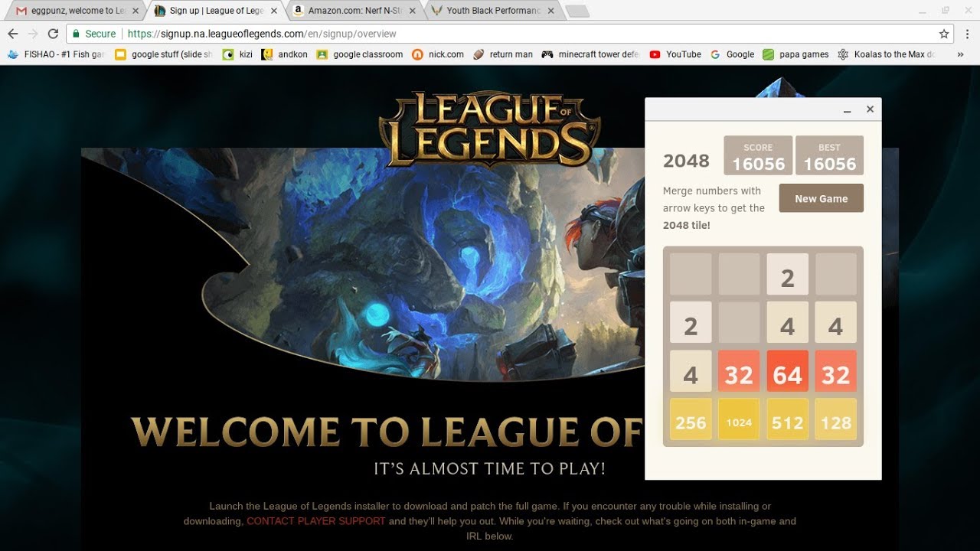Open the google classroom bookmark
This screenshot has width=980, height=551.
pos(359,54)
